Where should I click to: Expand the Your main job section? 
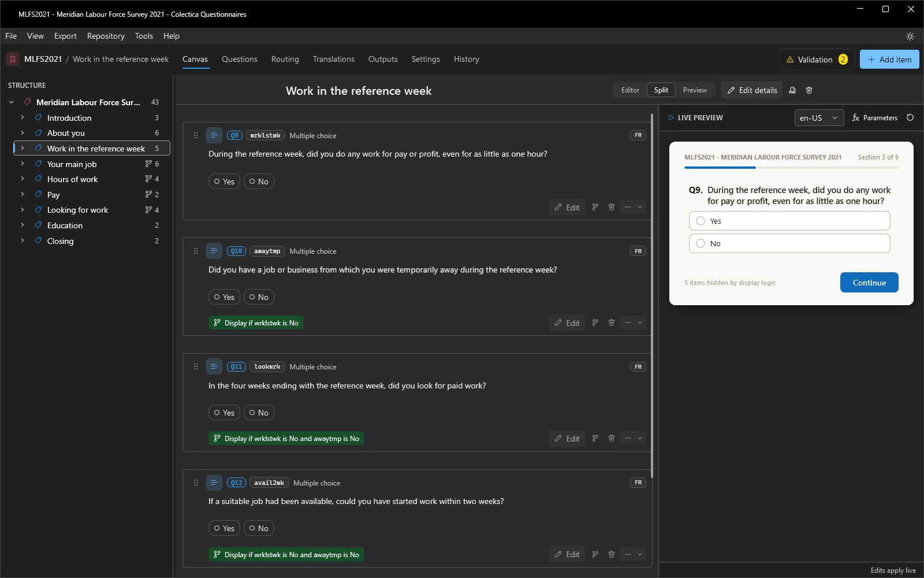pyautogui.click(x=23, y=164)
